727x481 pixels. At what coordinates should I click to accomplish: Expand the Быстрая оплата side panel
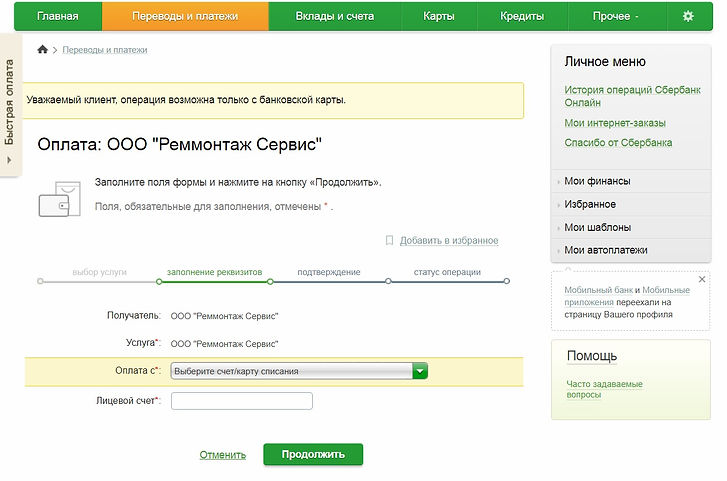tap(9, 106)
